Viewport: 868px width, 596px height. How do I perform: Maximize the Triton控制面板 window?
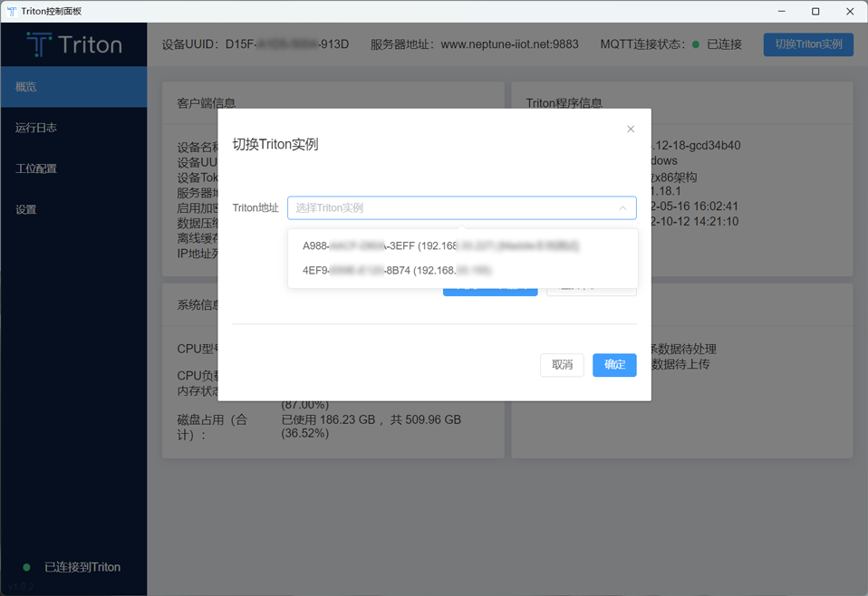815,12
